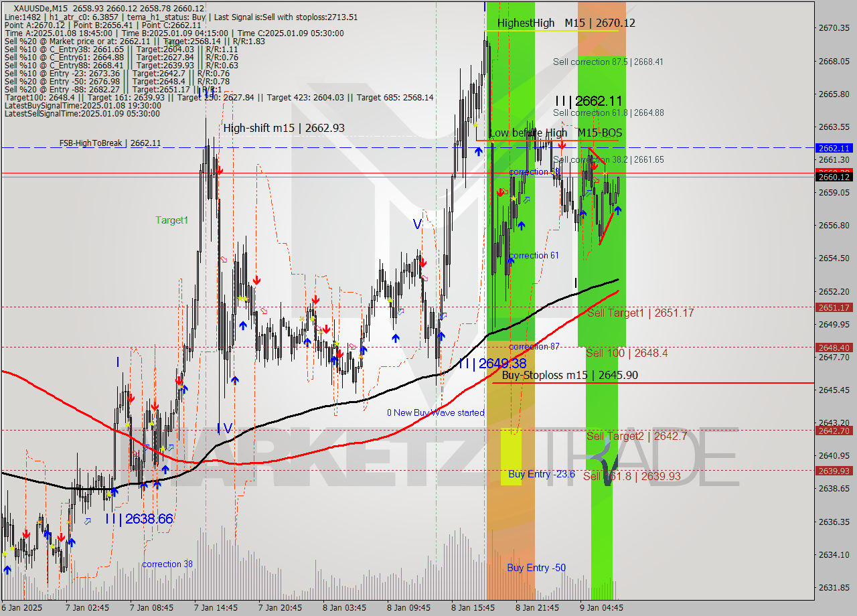
Task: Select the 'HighestHigh M15 | 2670.12' label
Action: [566, 23]
